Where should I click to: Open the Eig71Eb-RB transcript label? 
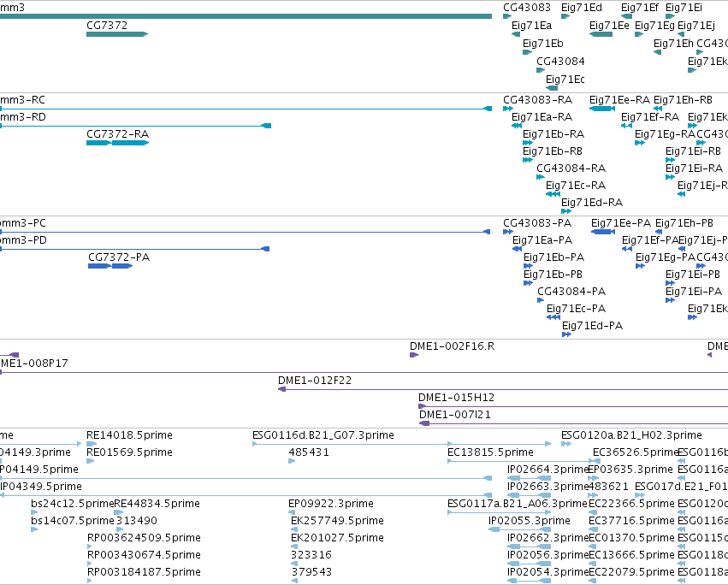(553, 151)
